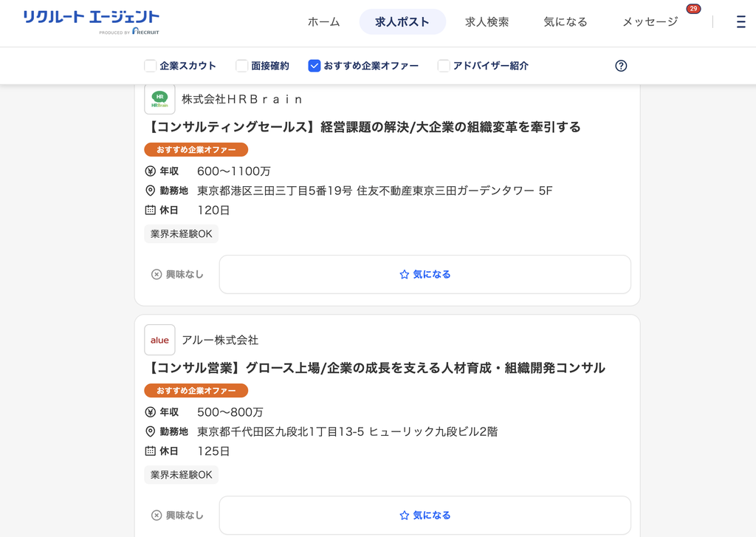Go to the ホーム tab
Screen dimensions: 756x537
click(323, 21)
